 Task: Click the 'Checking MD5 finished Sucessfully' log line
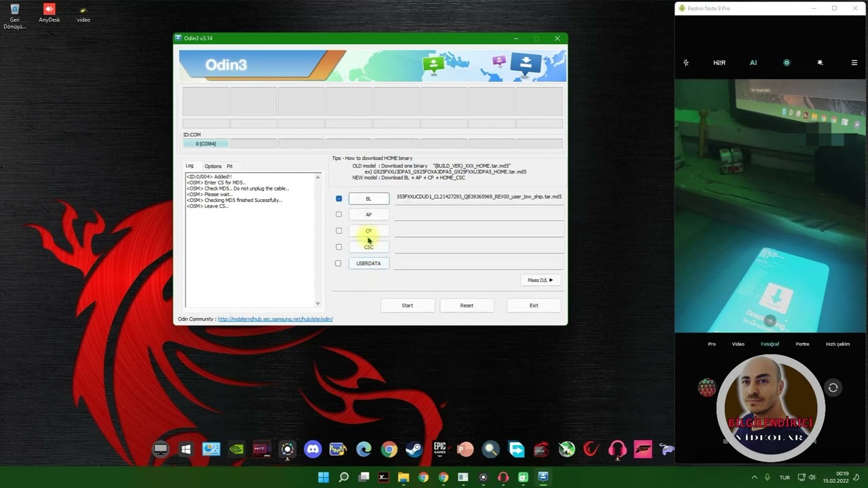235,200
